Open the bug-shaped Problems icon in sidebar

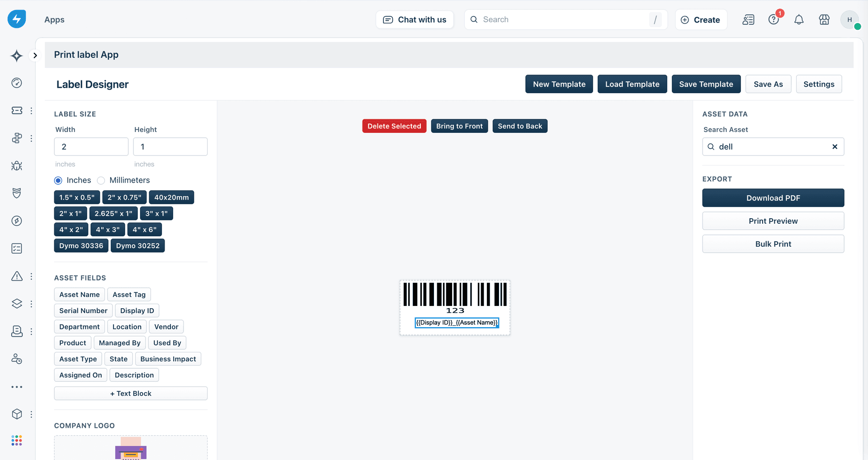coord(17,166)
